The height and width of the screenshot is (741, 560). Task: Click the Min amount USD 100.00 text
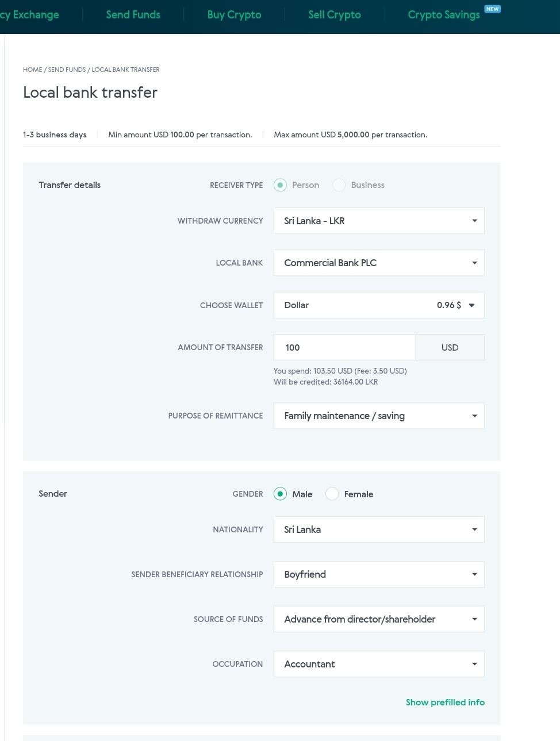[x=180, y=135]
